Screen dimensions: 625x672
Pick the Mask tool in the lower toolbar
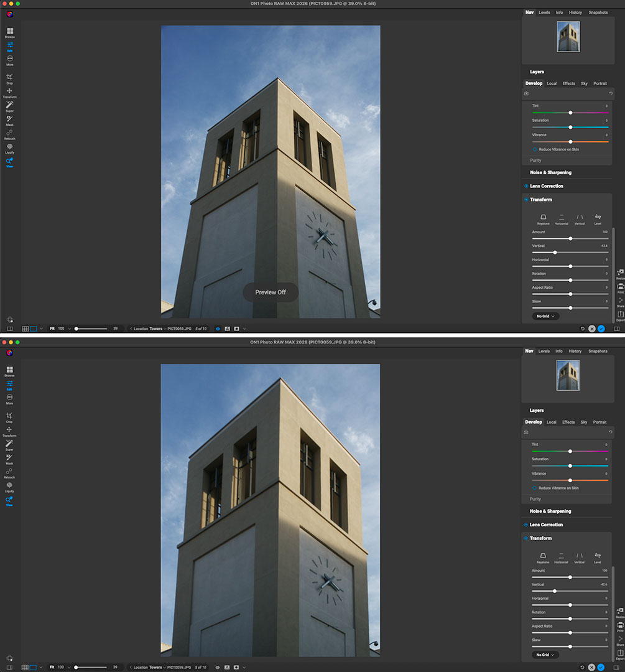pos(9,458)
